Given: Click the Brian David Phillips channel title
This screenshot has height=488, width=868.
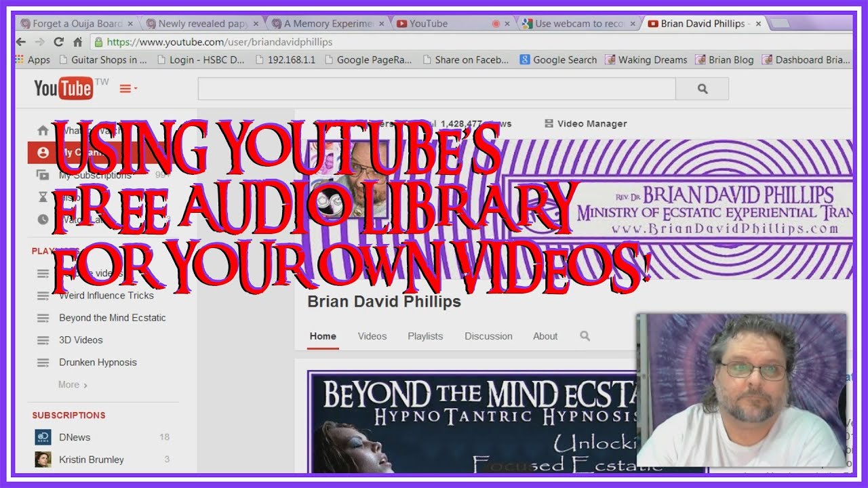Looking at the screenshot, I should [x=384, y=302].
